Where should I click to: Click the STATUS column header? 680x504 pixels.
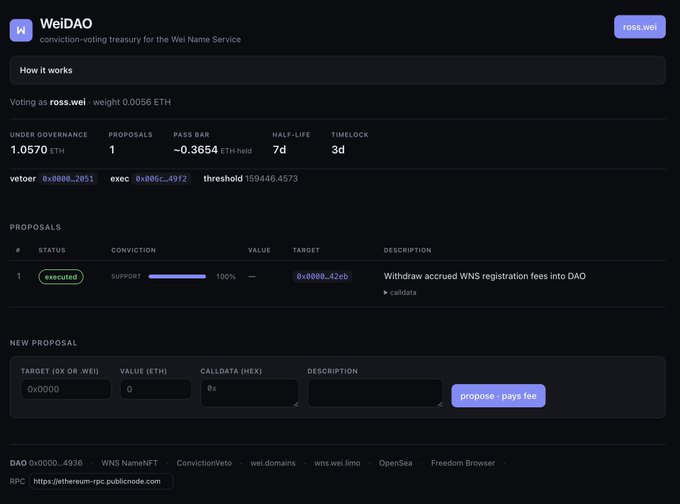pyautogui.click(x=52, y=250)
